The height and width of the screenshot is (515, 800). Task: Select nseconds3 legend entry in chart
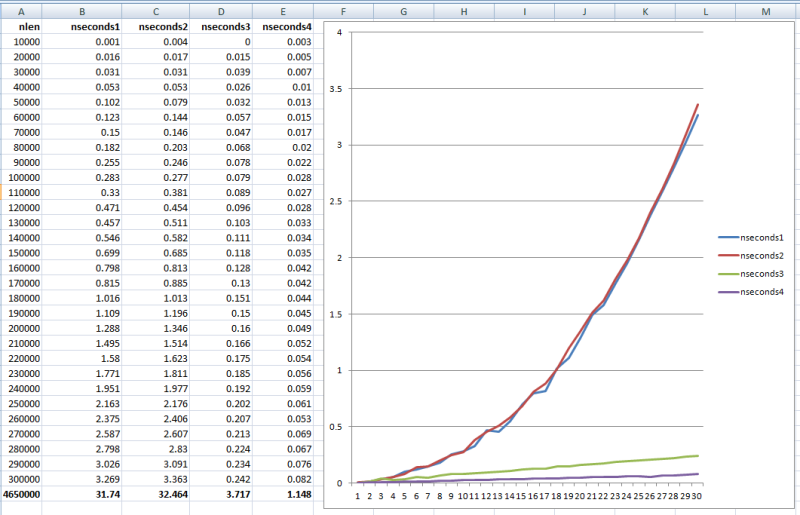point(751,274)
